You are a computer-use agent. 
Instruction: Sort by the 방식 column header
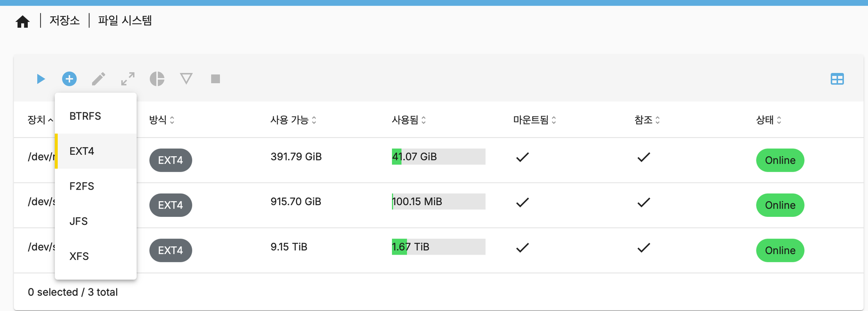coord(161,120)
